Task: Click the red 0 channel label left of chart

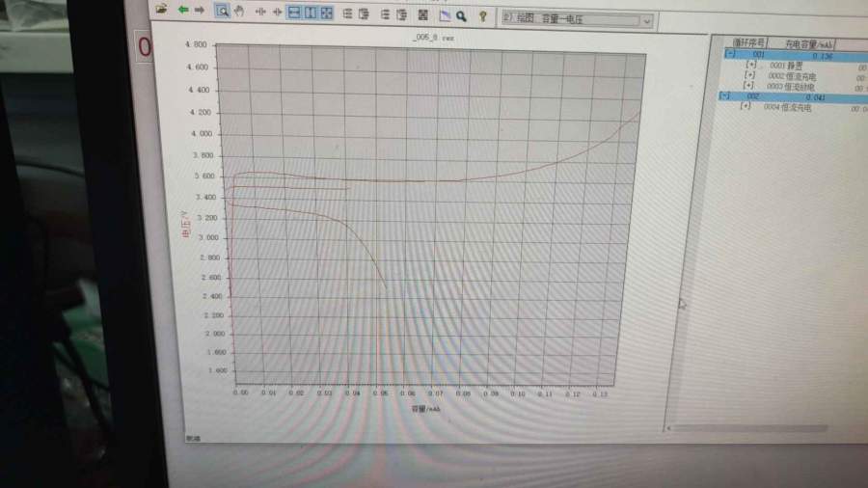Action: (x=145, y=47)
